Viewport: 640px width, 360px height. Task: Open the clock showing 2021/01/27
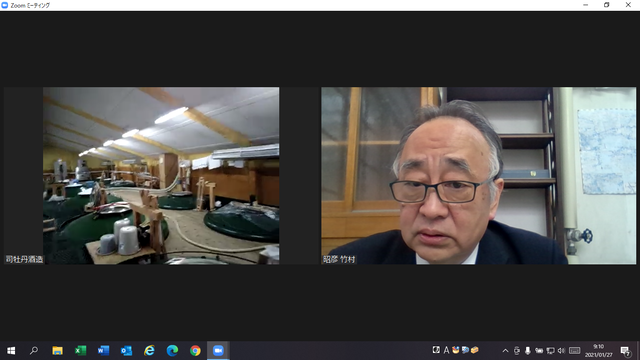tap(599, 351)
